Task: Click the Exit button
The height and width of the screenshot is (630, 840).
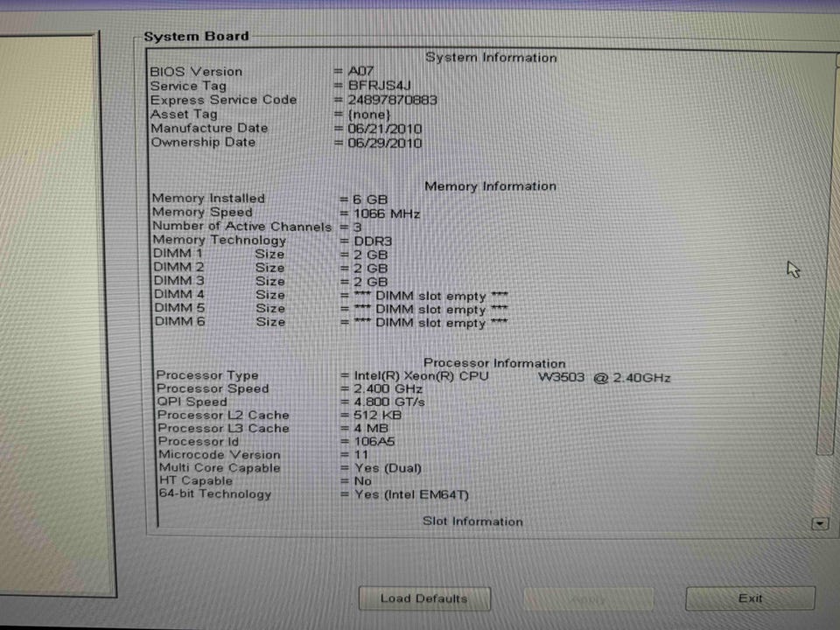Action: pos(750,598)
